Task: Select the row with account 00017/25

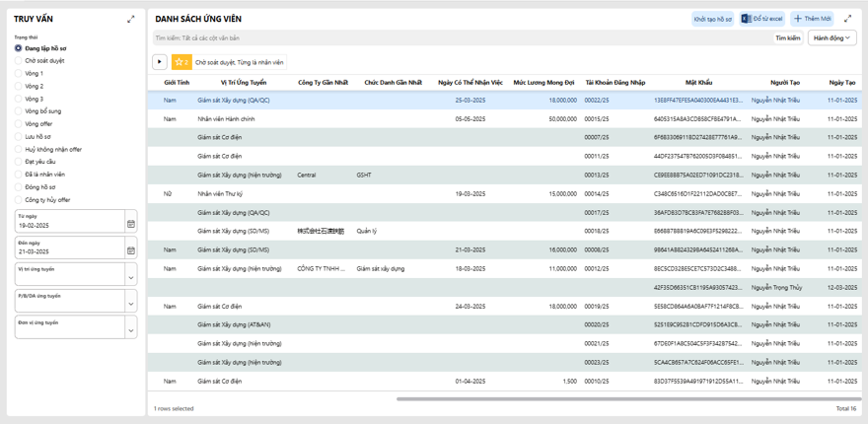Action: (507, 213)
